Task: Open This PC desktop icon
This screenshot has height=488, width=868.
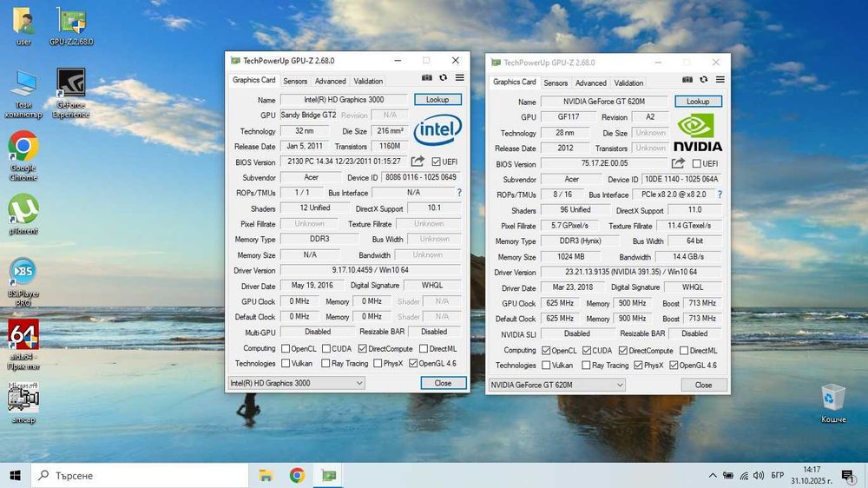Action: pyautogui.click(x=23, y=93)
